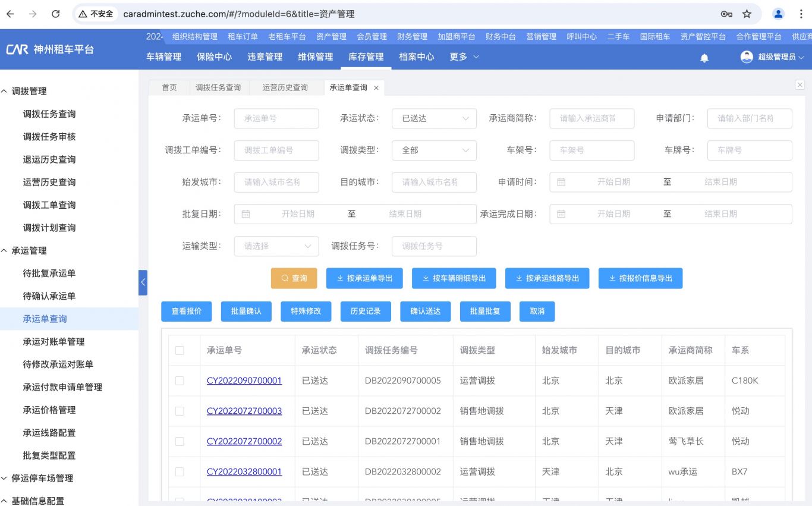The width and height of the screenshot is (812, 506).
Task: Click 按报价信息导出 button
Action: [640, 278]
